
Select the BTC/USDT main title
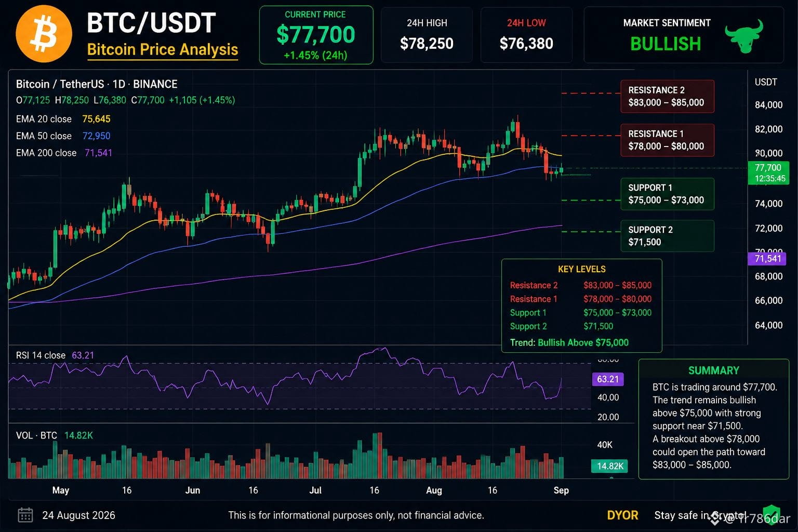(151, 23)
